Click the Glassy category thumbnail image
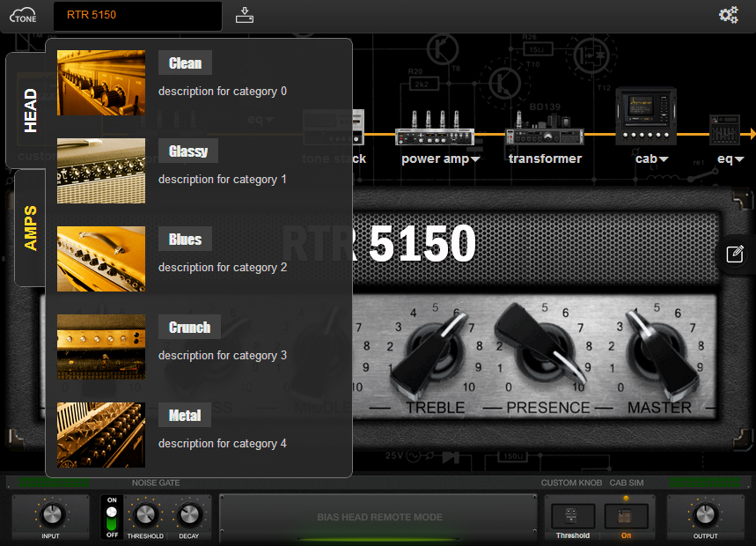This screenshot has height=546, width=756. click(x=101, y=171)
